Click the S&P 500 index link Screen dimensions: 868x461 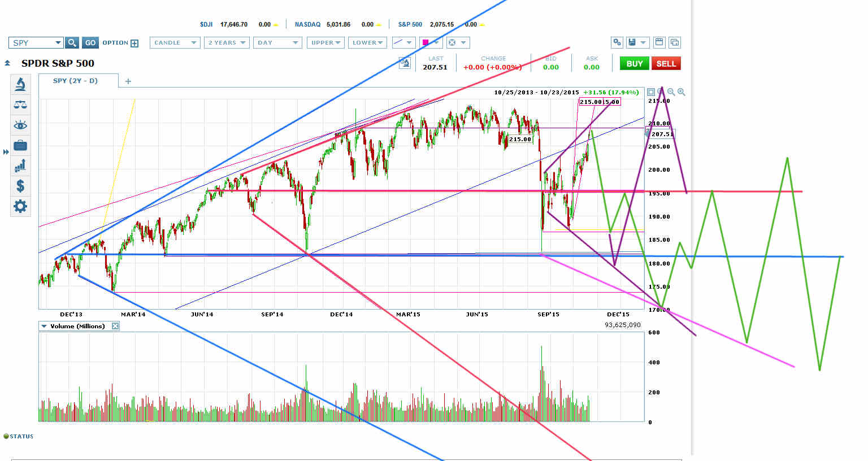coord(410,24)
